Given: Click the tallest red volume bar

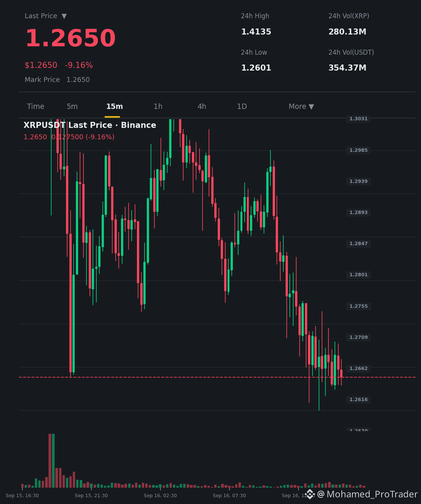Looking at the screenshot, I should 50,461.
